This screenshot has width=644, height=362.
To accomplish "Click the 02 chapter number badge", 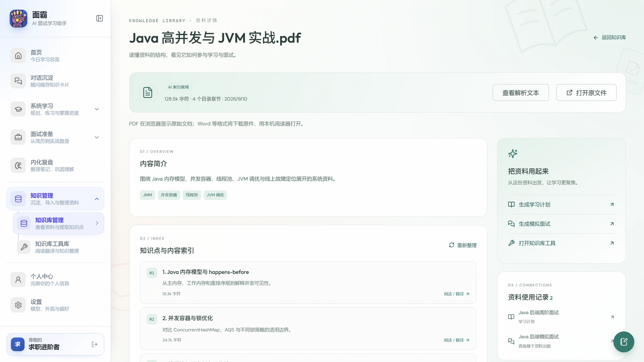I will tap(152, 319).
